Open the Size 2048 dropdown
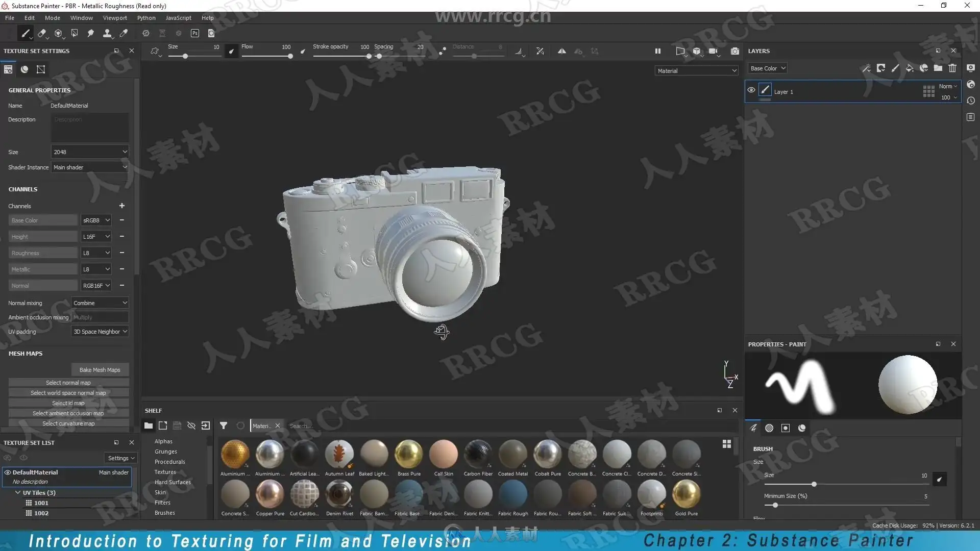 [x=89, y=152]
